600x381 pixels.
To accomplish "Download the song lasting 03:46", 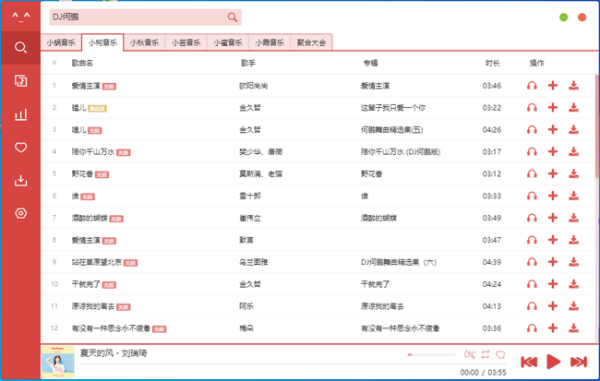I will click(573, 85).
